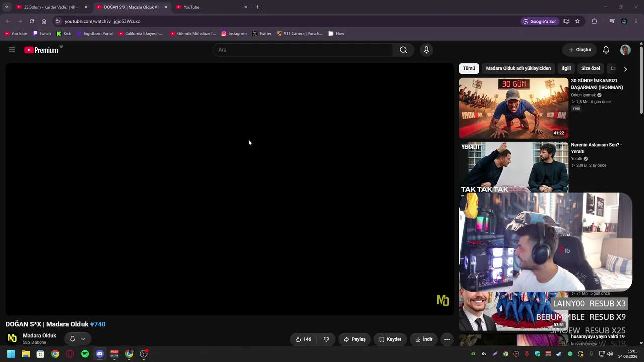This screenshot has height=362, width=644.
Task: Click the browser address bar URL
Action: (103, 21)
